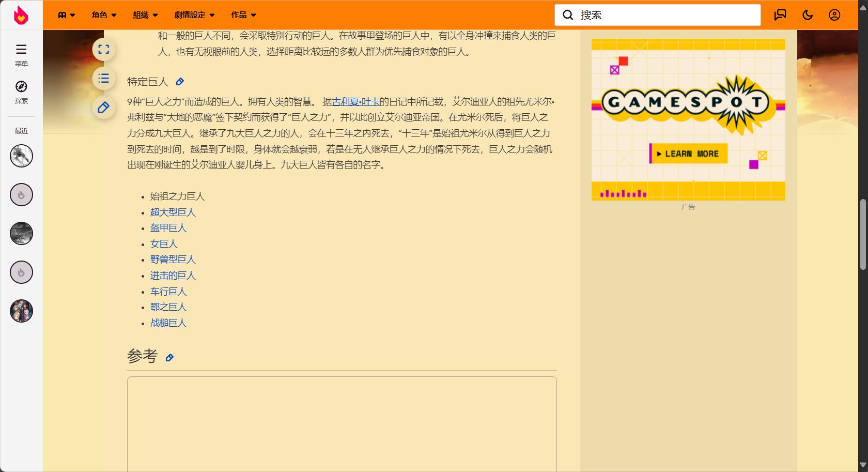Expand the 角色 dropdown menu
This screenshot has height=472, width=868.
[104, 15]
